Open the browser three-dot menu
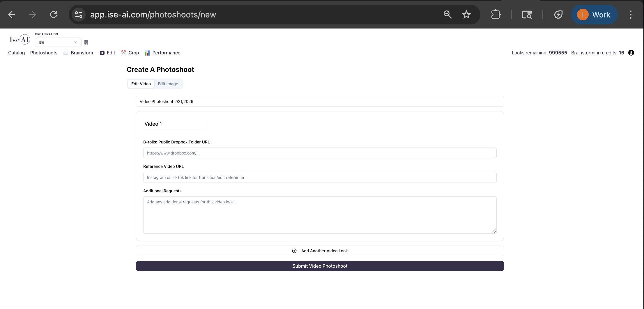644x309 pixels. point(631,14)
